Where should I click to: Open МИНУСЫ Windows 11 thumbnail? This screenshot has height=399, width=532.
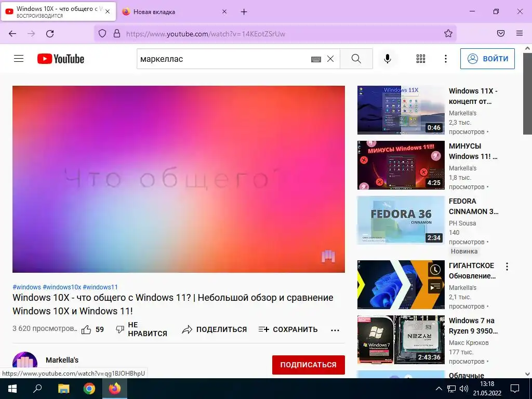click(x=401, y=165)
